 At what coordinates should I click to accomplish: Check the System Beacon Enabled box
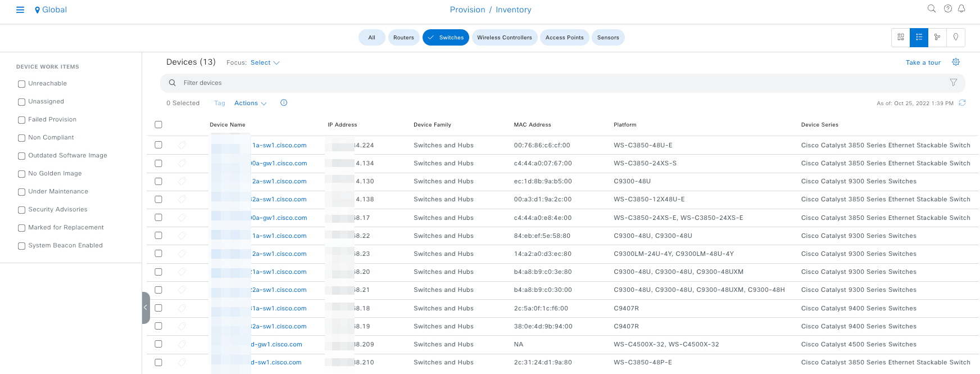(x=21, y=246)
